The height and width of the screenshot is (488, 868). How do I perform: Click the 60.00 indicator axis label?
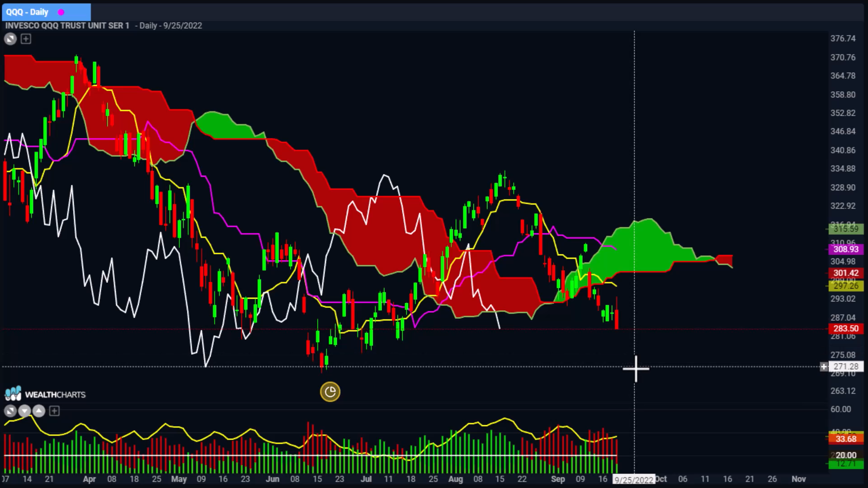pyautogui.click(x=841, y=409)
